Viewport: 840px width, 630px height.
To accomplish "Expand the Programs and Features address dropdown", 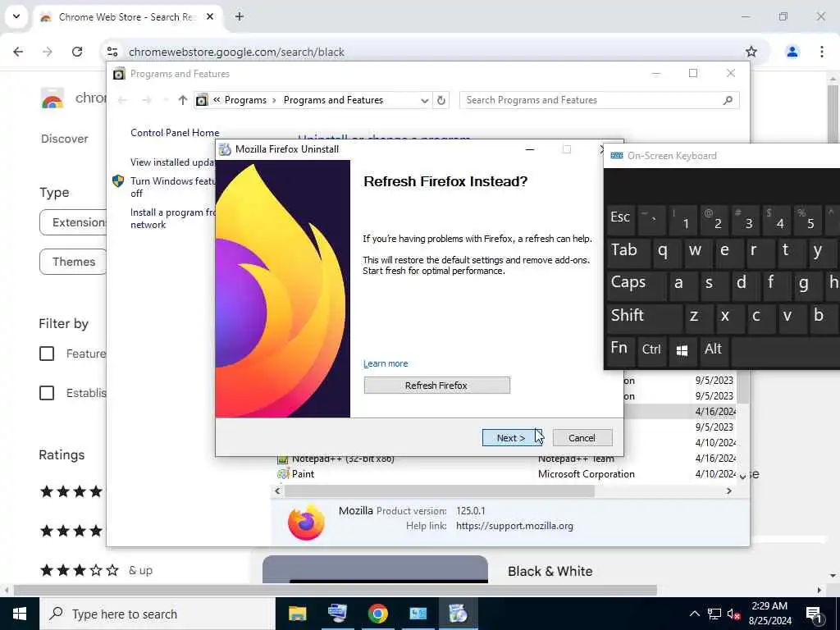I will pos(424,100).
